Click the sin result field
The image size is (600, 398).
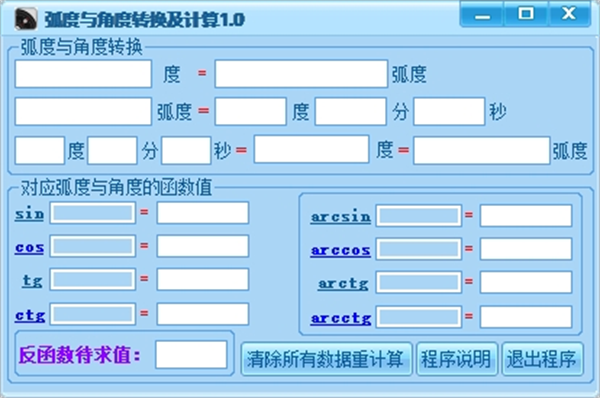(203, 213)
